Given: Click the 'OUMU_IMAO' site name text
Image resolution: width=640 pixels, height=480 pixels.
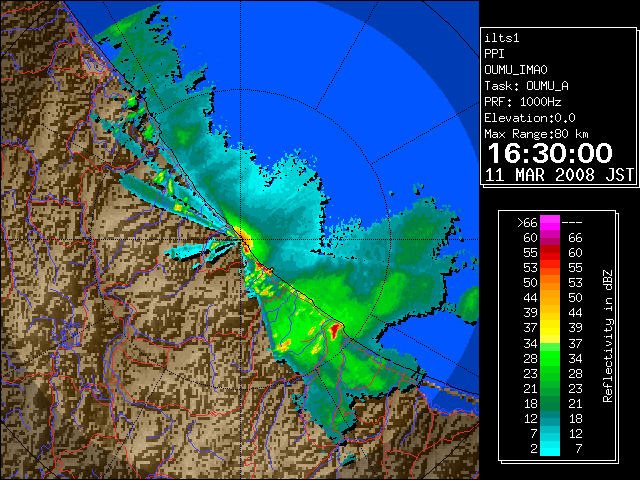Looking at the screenshot, I should pos(516,70).
